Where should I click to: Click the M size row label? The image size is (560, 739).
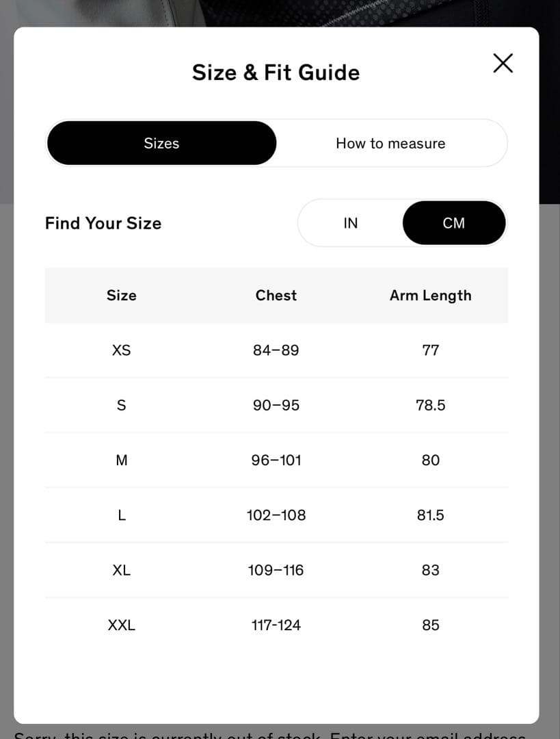pos(122,461)
